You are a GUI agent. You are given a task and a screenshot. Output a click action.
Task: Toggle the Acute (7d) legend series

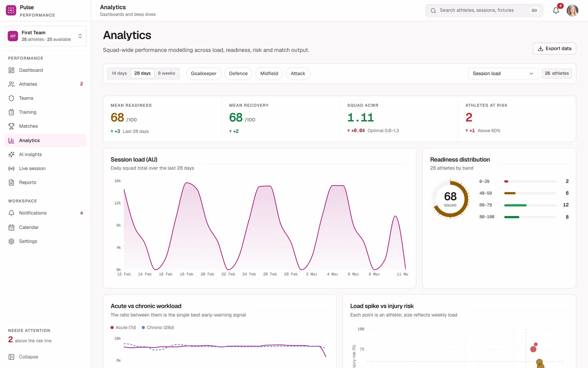(123, 327)
